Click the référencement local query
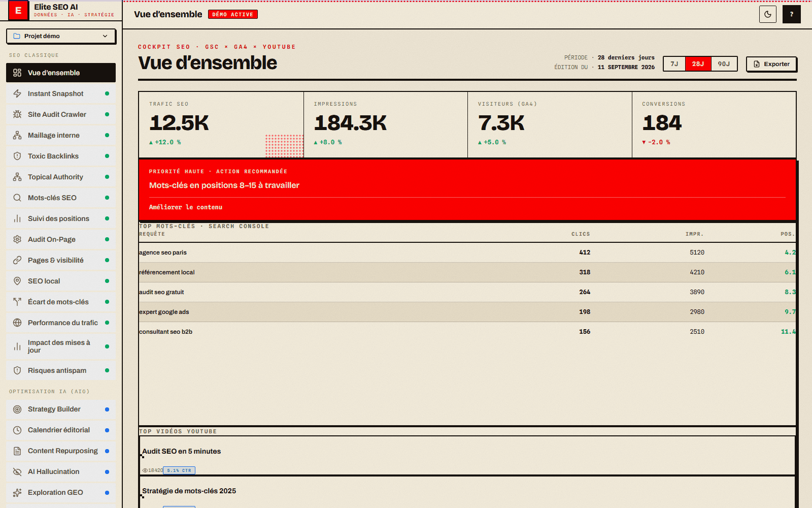Viewport: 812px width, 508px height. pyautogui.click(x=167, y=272)
